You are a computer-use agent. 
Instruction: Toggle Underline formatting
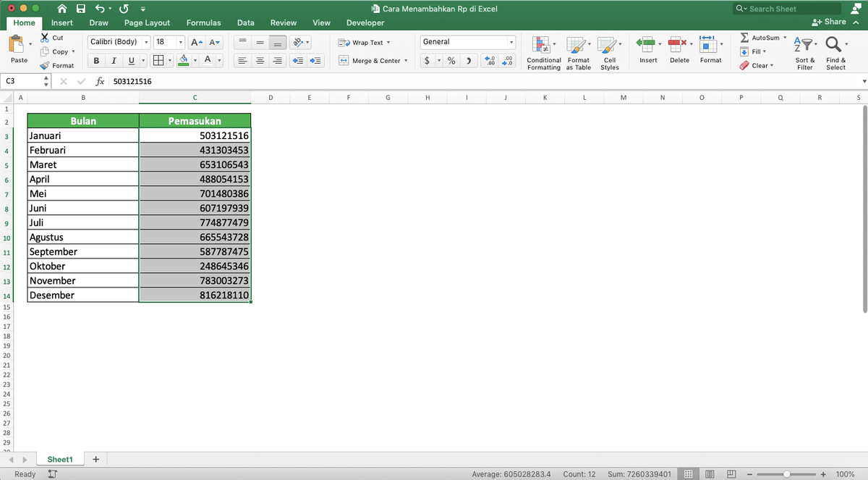(131, 61)
